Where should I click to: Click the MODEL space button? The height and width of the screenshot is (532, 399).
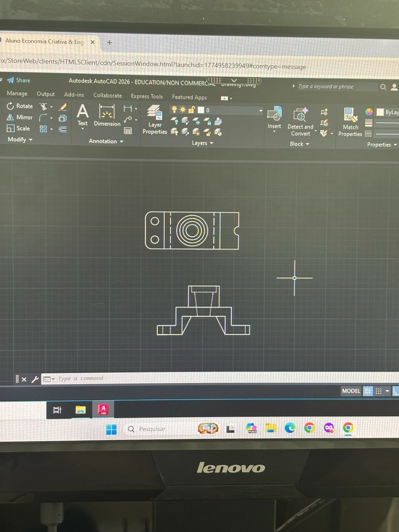[x=351, y=391]
